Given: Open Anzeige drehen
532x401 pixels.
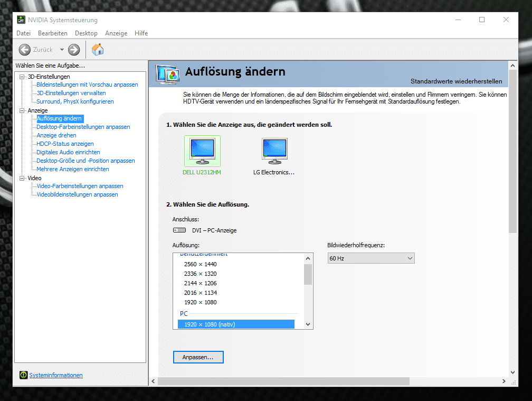Looking at the screenshot, I should 56,135.
